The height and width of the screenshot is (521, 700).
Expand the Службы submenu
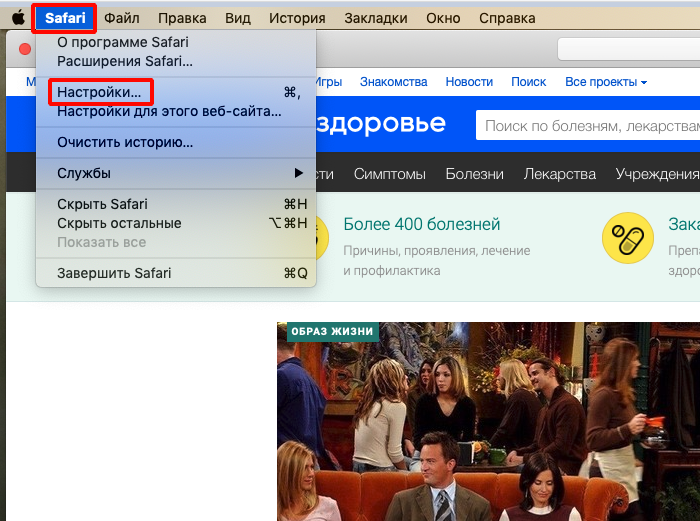pyautogui.click(x=176, y=173)
